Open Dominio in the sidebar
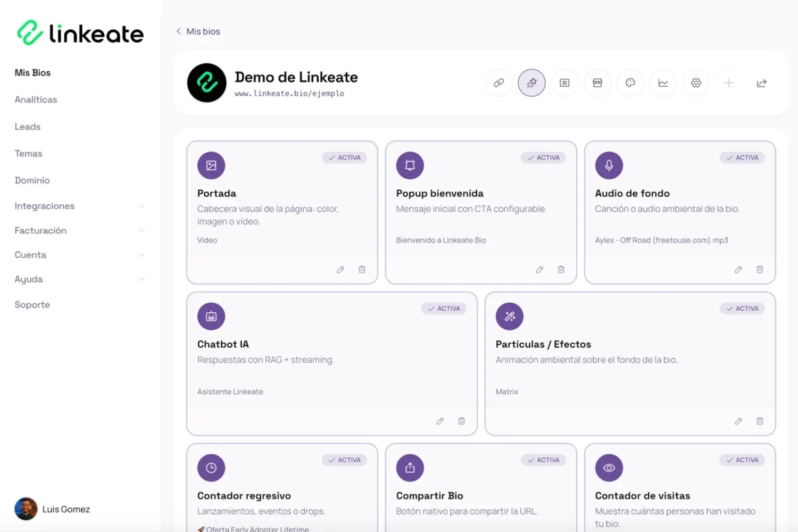 point(32,180)
